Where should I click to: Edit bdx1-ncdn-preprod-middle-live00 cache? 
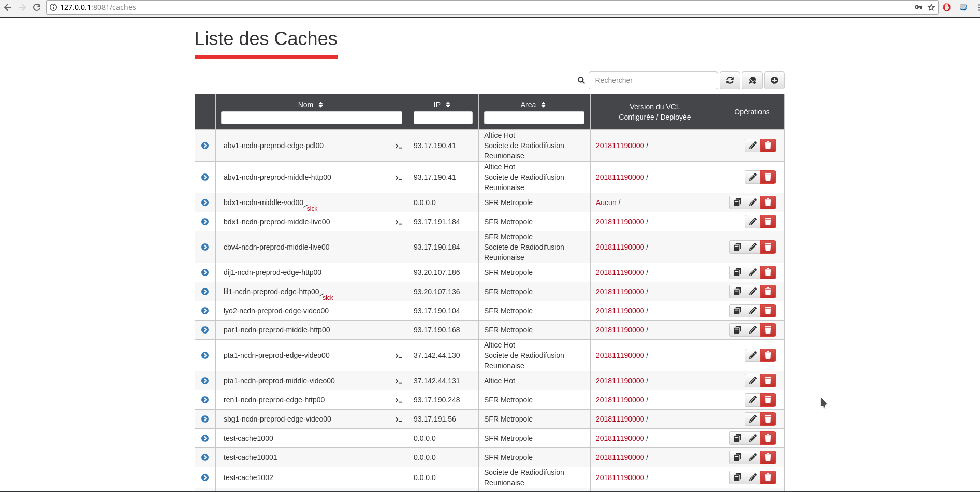point(753,222)
